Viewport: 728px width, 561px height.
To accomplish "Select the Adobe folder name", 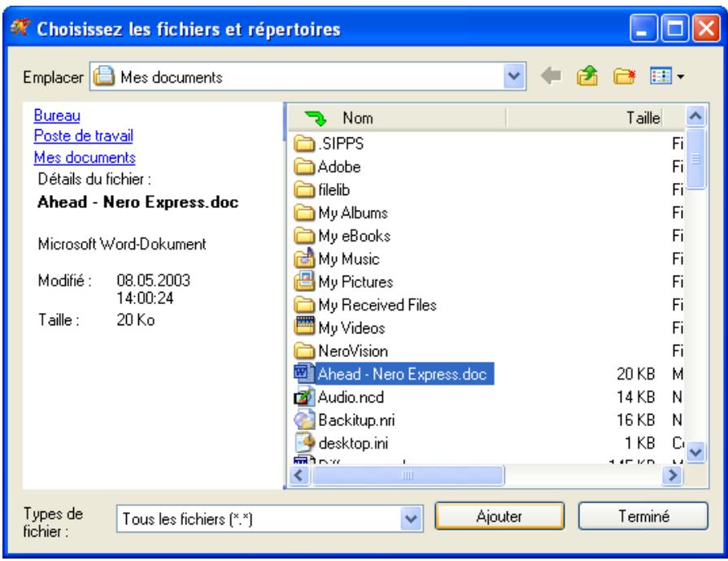I will pos(339,167).
